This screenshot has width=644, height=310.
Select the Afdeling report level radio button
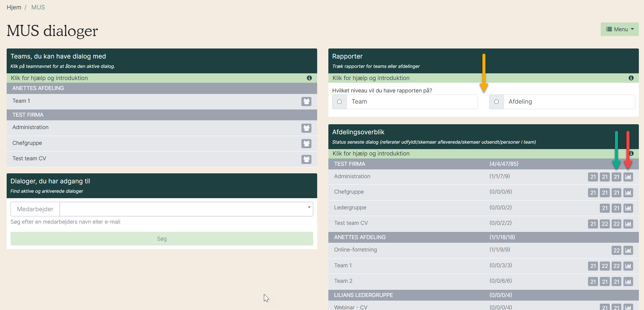[x=497, y=102]
